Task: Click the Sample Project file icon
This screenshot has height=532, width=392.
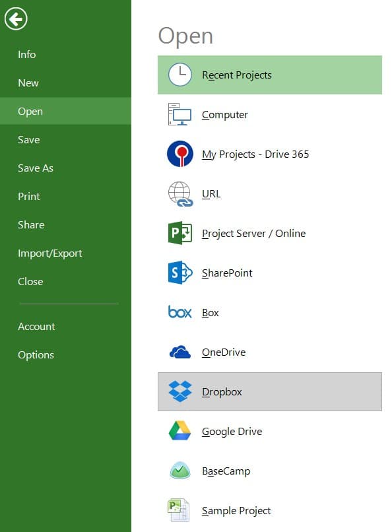Action: [179, 510]
